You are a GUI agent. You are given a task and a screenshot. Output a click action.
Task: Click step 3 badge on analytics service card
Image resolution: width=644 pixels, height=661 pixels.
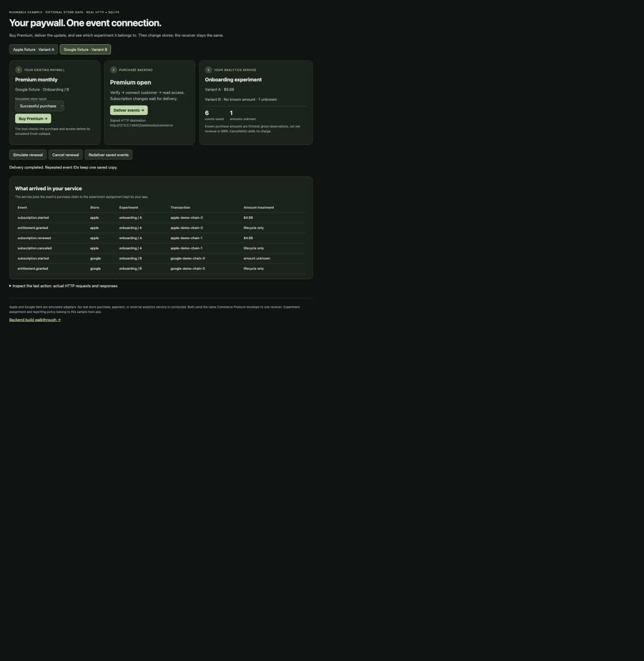coord(208,70)
